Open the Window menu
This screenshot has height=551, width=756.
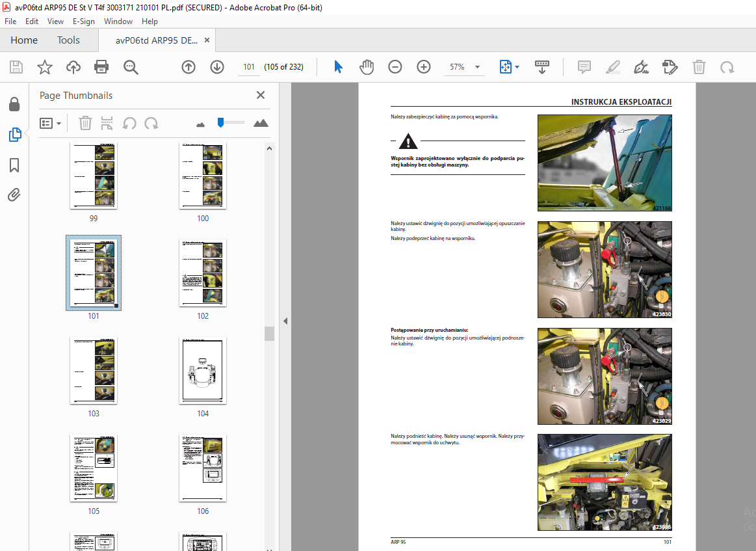118,21
